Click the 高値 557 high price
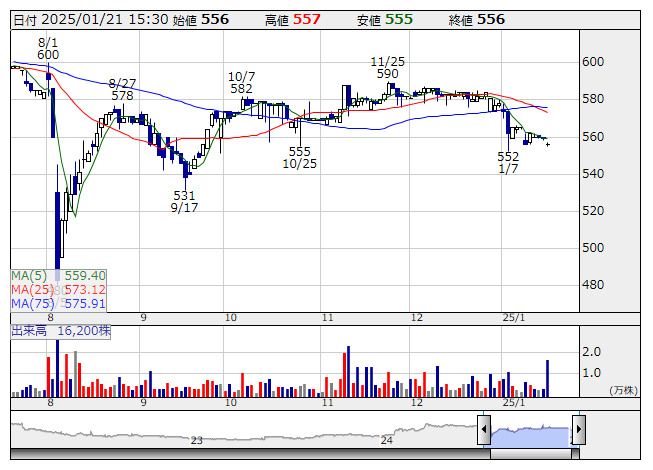This screenshot has height=470, width=653. (x=292, y=20)
